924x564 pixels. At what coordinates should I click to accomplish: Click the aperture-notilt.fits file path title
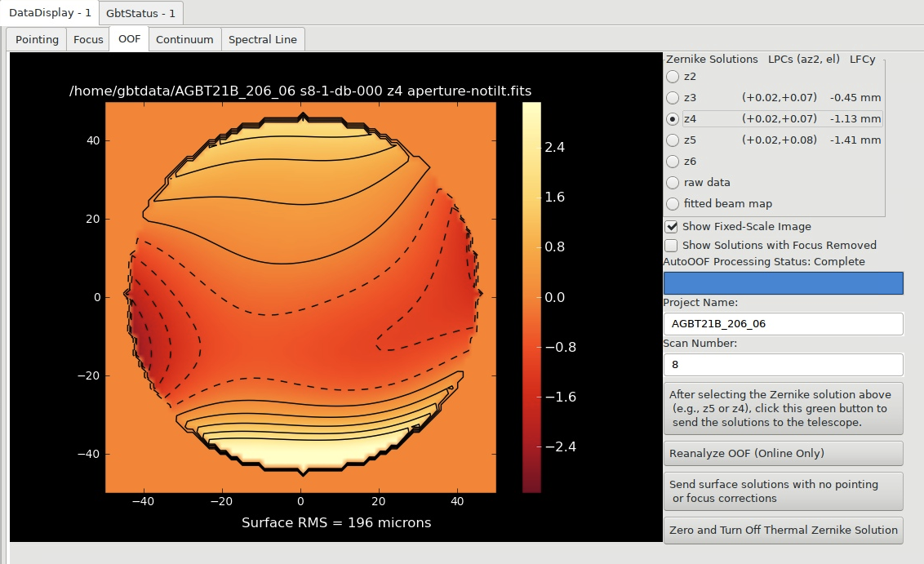(300, 91)
